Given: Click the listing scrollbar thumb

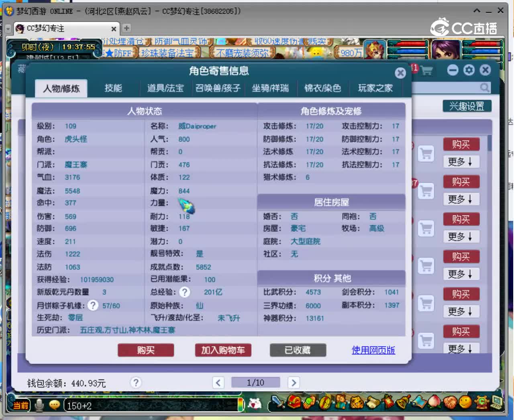Looking at the screenshot, I should (x=490, y=143).
